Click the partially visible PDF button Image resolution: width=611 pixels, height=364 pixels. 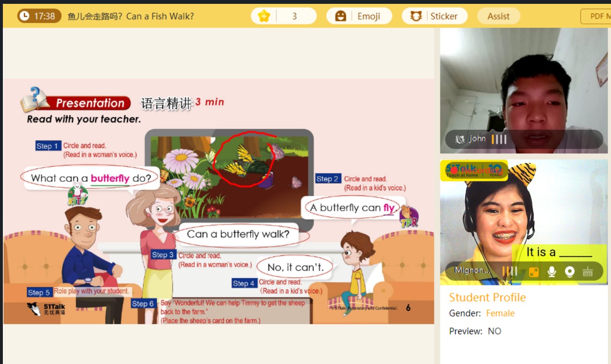597,16
